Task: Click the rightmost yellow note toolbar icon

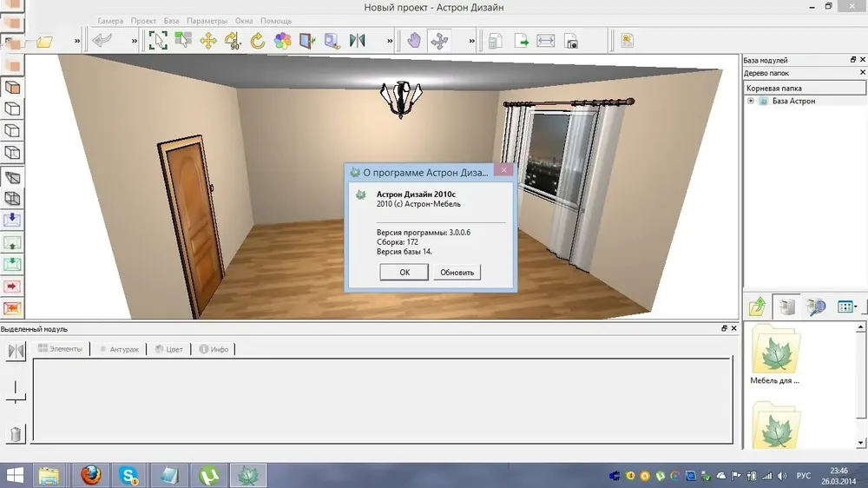Action: pos(628,41)
